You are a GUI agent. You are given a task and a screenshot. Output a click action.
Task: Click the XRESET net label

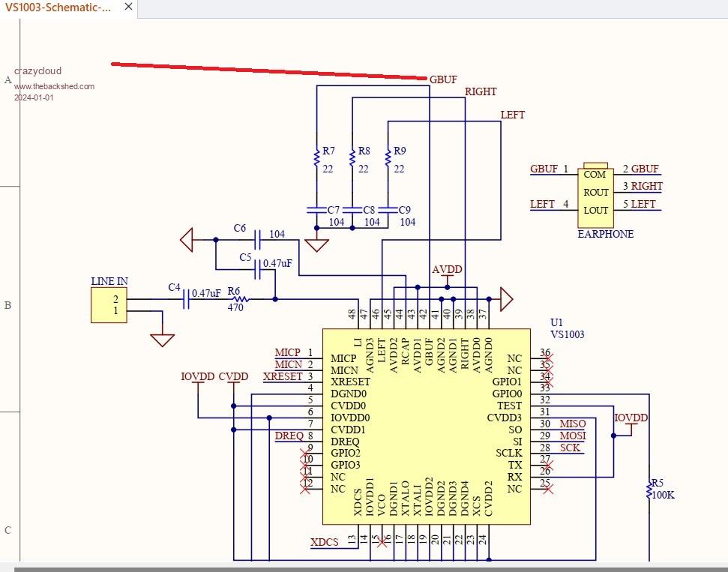283,376
